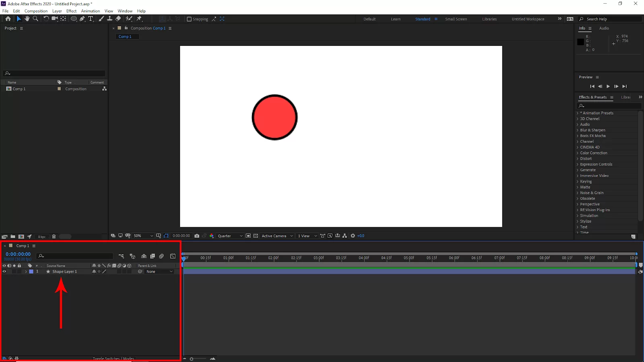Switch to the Learn workspace

[396, 19]
